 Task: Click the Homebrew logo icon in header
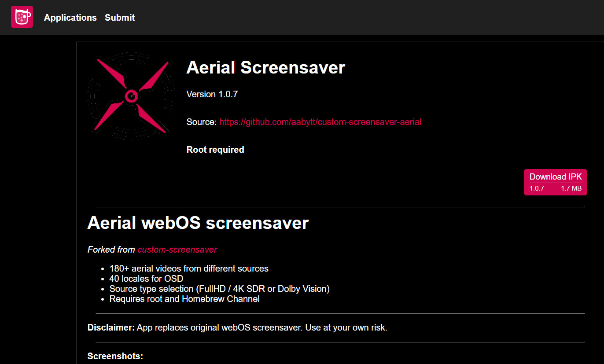pyautogui.click(x=22, y=17)
